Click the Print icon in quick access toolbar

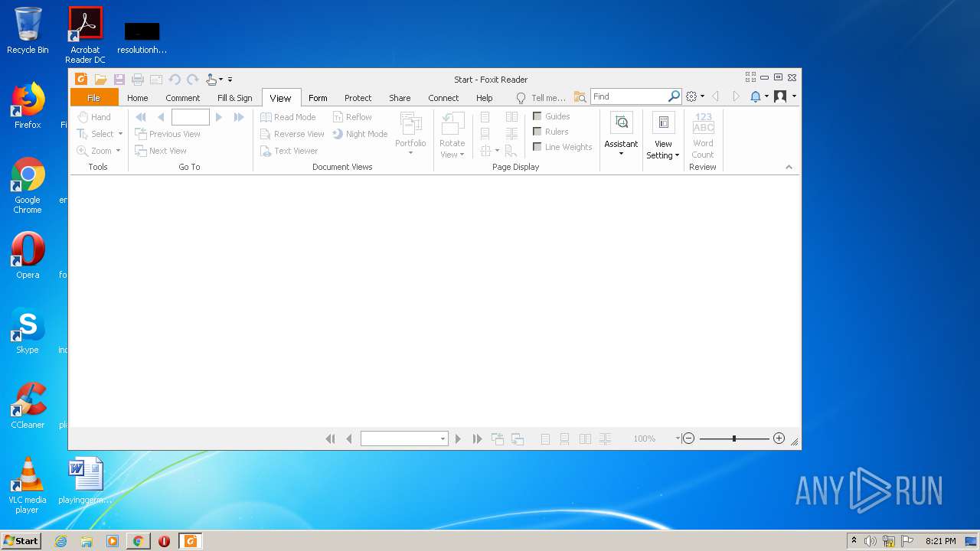(138, 80)
